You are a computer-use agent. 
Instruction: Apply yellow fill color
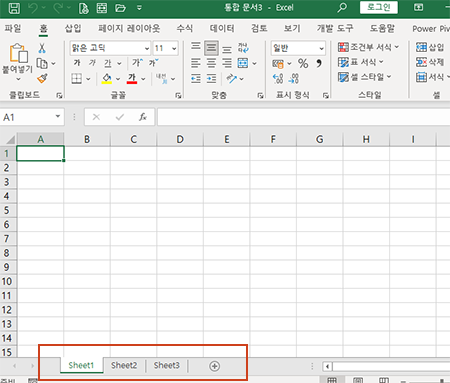[107, 79]
